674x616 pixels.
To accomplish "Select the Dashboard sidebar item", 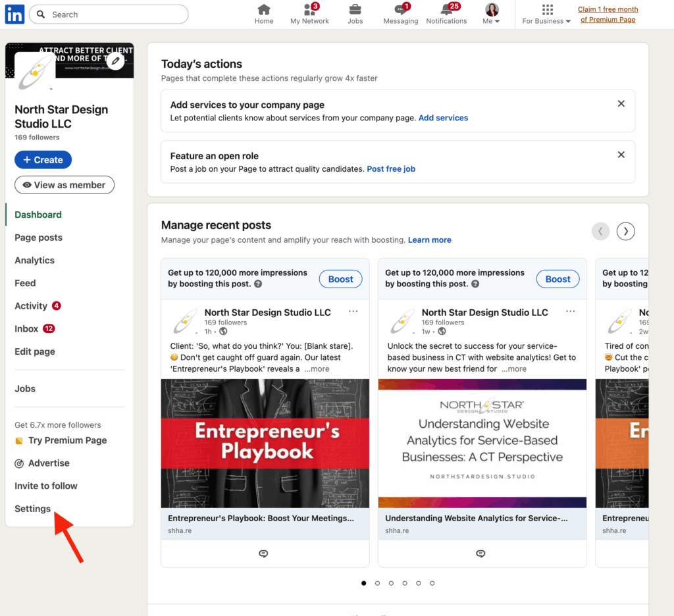I will click(38, 215).
